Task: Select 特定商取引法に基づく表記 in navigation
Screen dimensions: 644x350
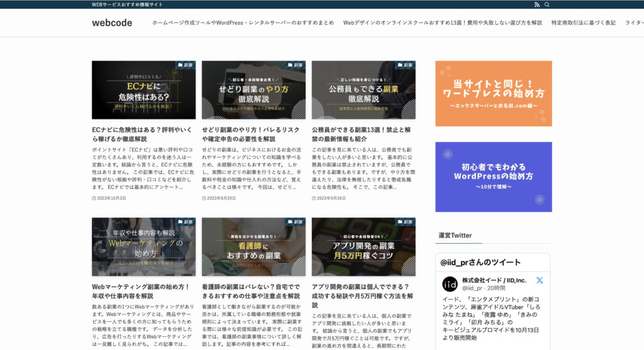Action: pos(583,23)
